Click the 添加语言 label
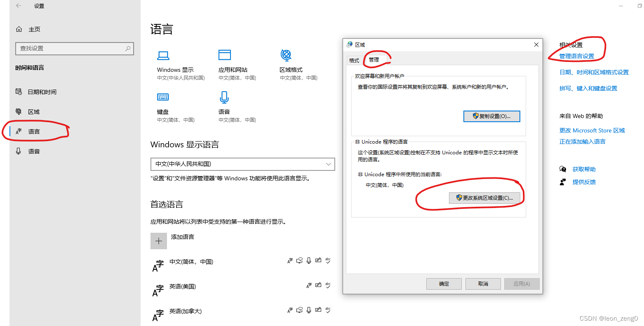 (183, 237)
